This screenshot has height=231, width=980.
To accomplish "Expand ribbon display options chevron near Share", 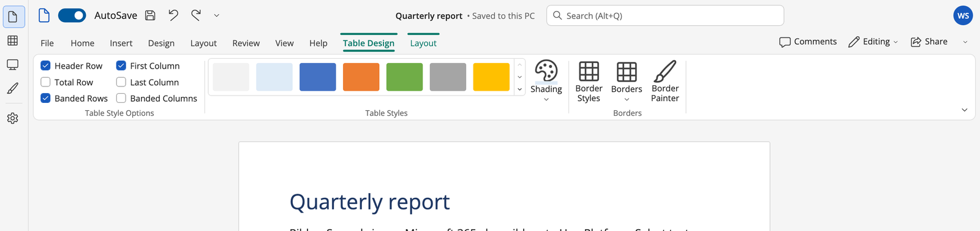I will [x=965, y=42].
